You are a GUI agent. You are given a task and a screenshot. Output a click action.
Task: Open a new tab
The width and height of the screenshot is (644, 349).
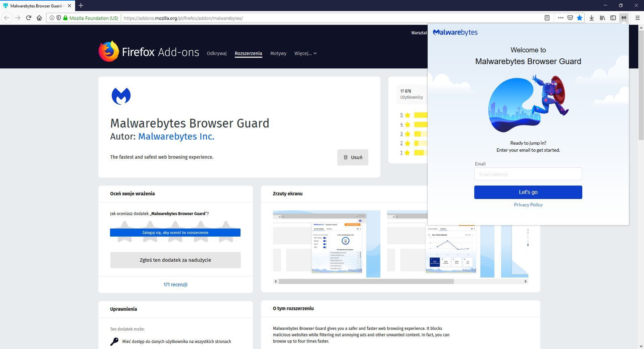tap(81, 5)
